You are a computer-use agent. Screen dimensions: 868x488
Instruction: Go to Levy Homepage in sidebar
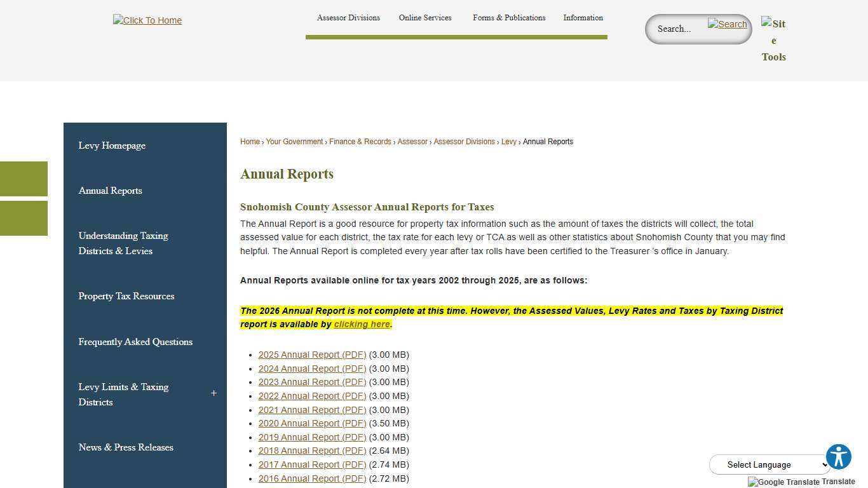[x=112, y=146]
